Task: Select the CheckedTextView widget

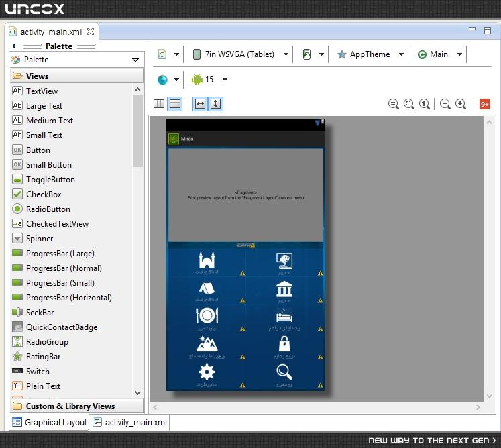Action: pos(50,224)
